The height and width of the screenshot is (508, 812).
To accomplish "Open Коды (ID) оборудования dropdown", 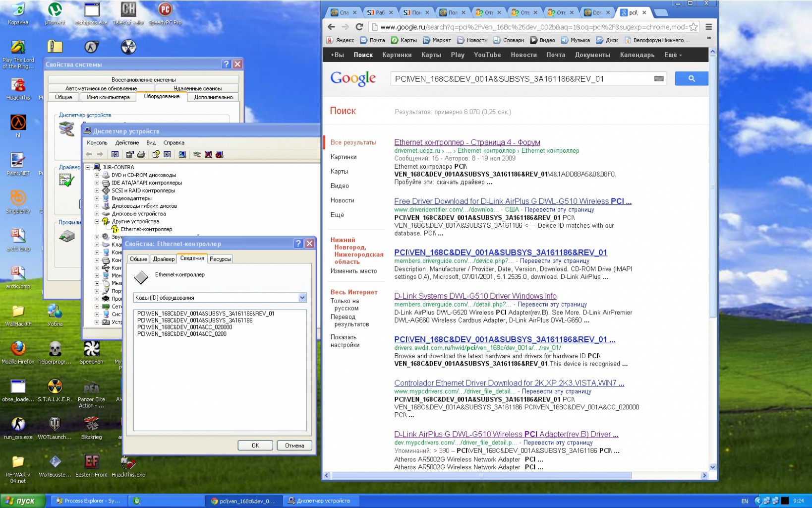I will click(x=302, y=298).
